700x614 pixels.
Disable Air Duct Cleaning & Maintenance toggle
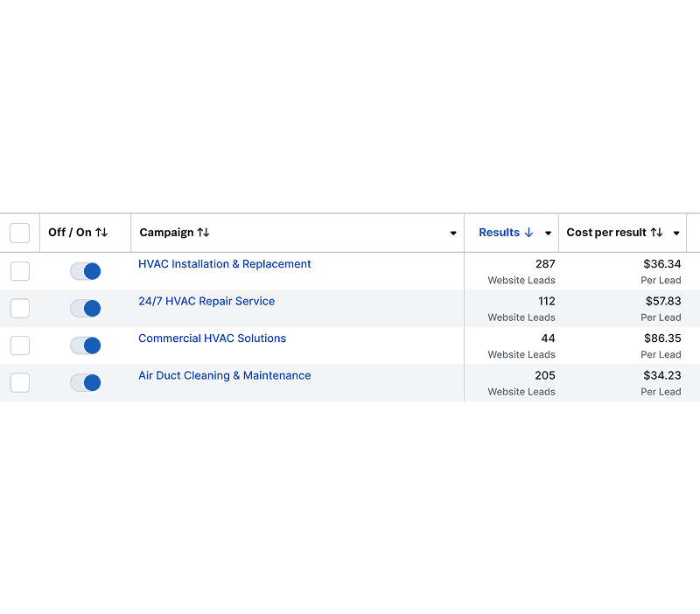tap(85, 382)
